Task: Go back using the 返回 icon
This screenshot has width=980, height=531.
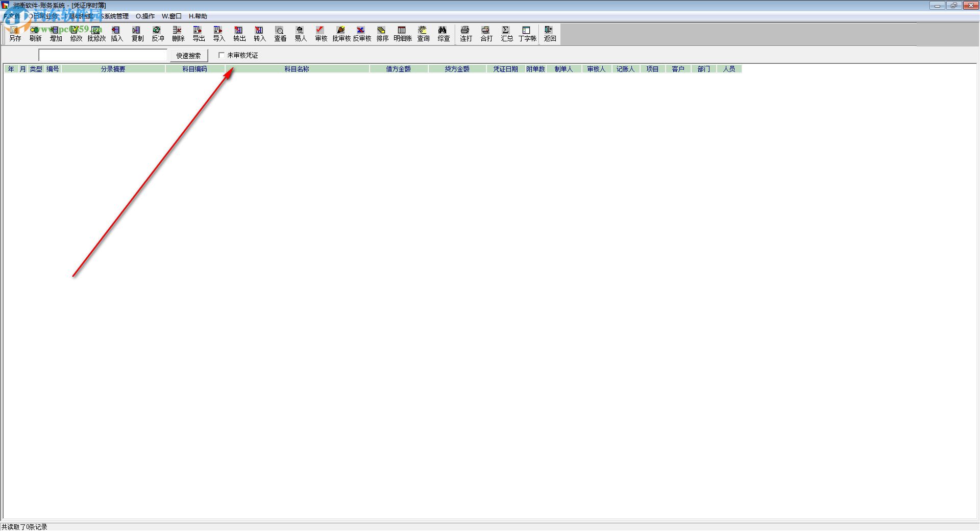Action: point(550,34)
